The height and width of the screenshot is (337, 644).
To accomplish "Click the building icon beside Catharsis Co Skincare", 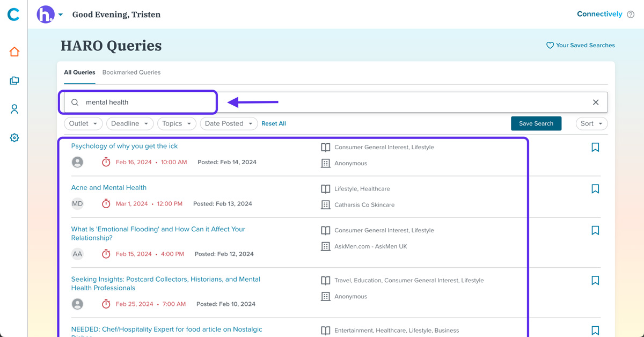I will (325, 205).
